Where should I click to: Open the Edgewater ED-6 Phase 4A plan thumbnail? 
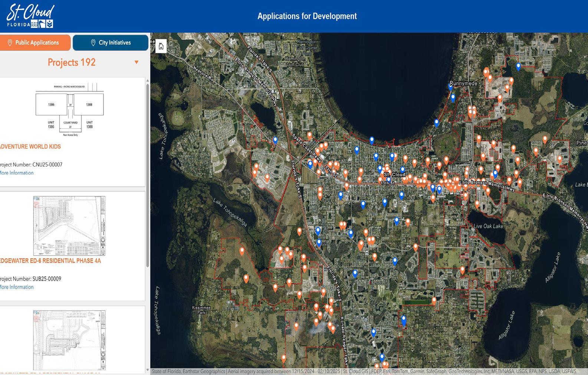click(x=69, y=226)
